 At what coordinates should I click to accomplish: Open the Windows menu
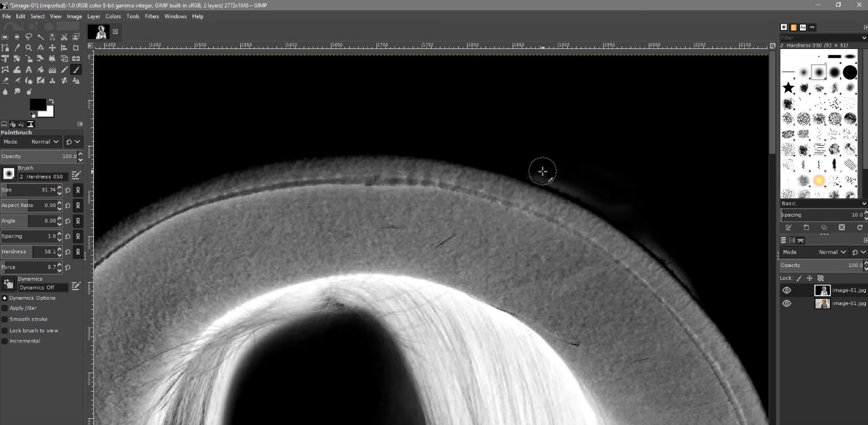tap(175, 16)
